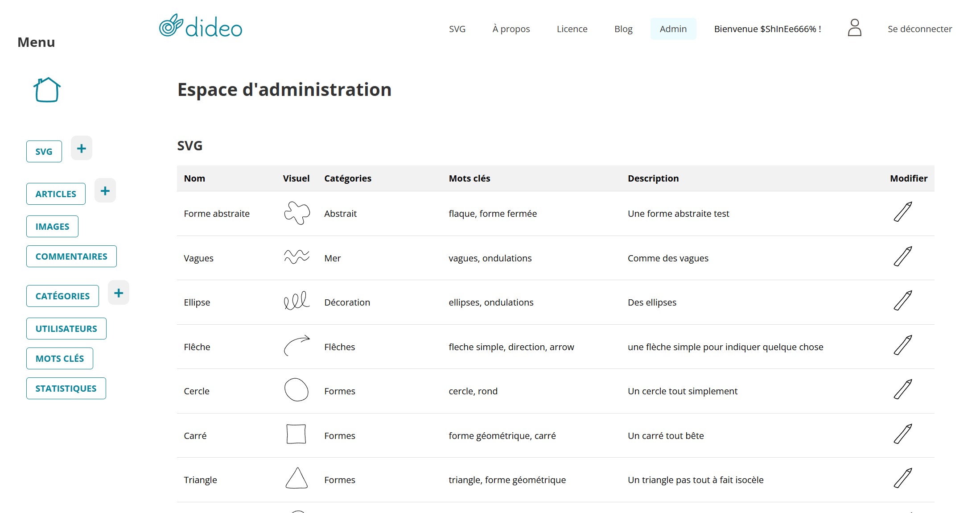Open the SVG sidebar section

[x=44, y=151]
